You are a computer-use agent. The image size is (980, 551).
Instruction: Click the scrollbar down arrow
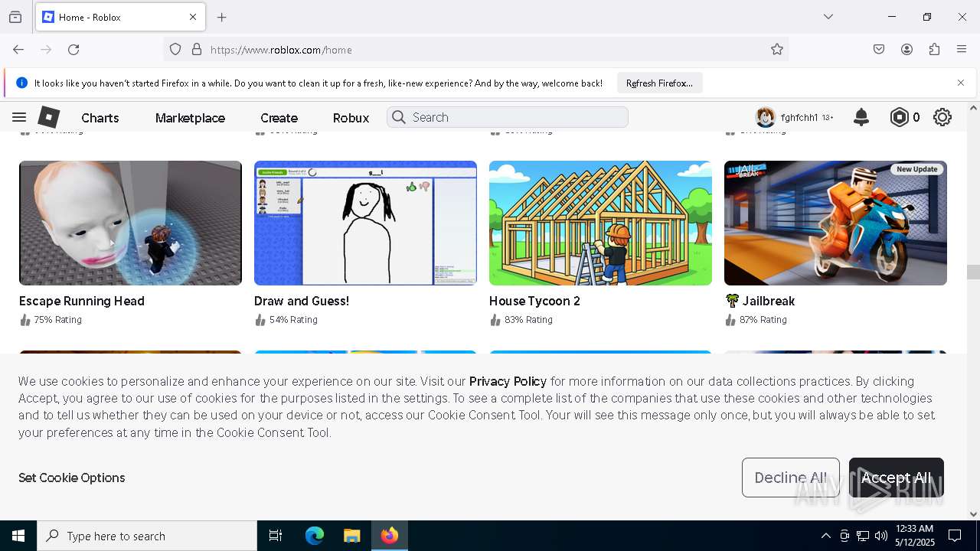pos(973,514)
